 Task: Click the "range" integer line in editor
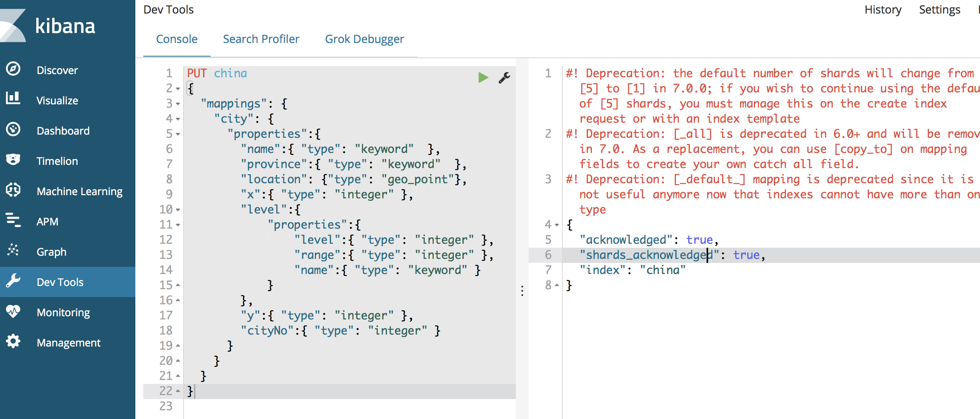tap(394, 255)
